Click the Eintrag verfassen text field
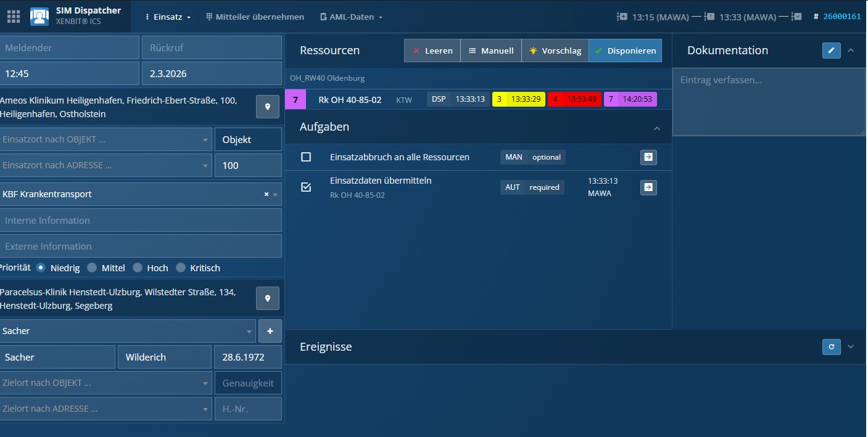868x437 pixels. (768, 102)
